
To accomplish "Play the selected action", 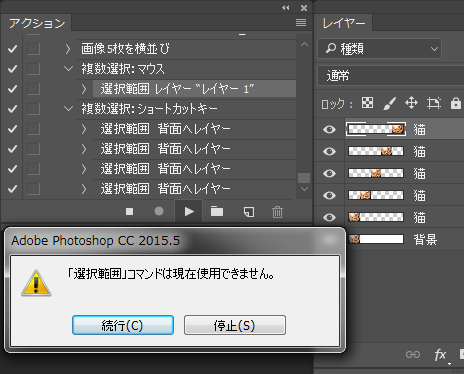I will (x=189, y=211).
